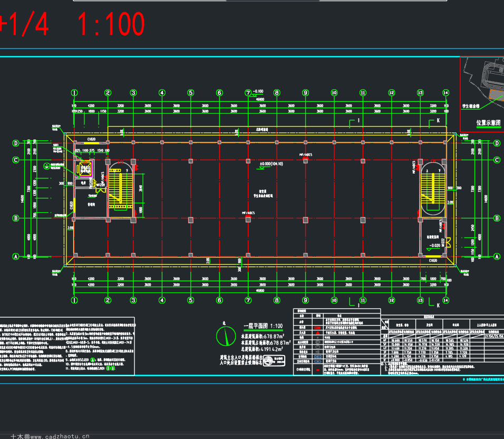
Task: Click the -0.020 elevation mark in right room
Action: pos(434,246)
